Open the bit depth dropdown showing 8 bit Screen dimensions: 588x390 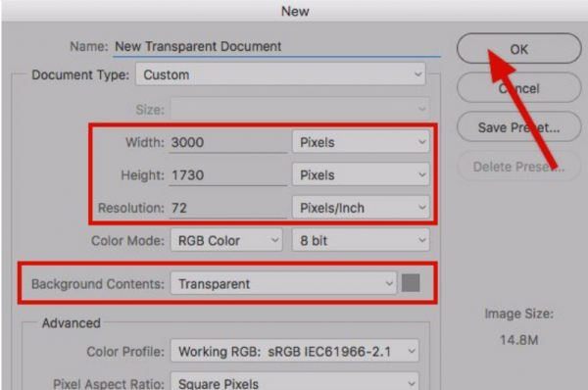tap(361, 240)
